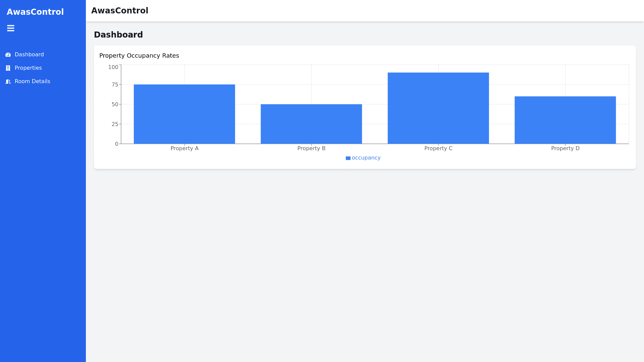Image resolution: width=644 pixels, height=362 pixels.
Task: Click the Dashboard gauge icon
Action: pyautogui.click(x=8, y=55)
